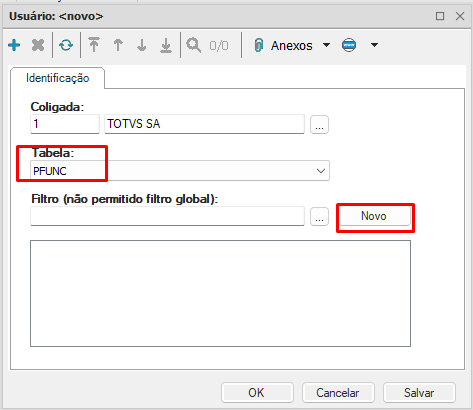Click the blue globe toolbar icon

point(349,45)
